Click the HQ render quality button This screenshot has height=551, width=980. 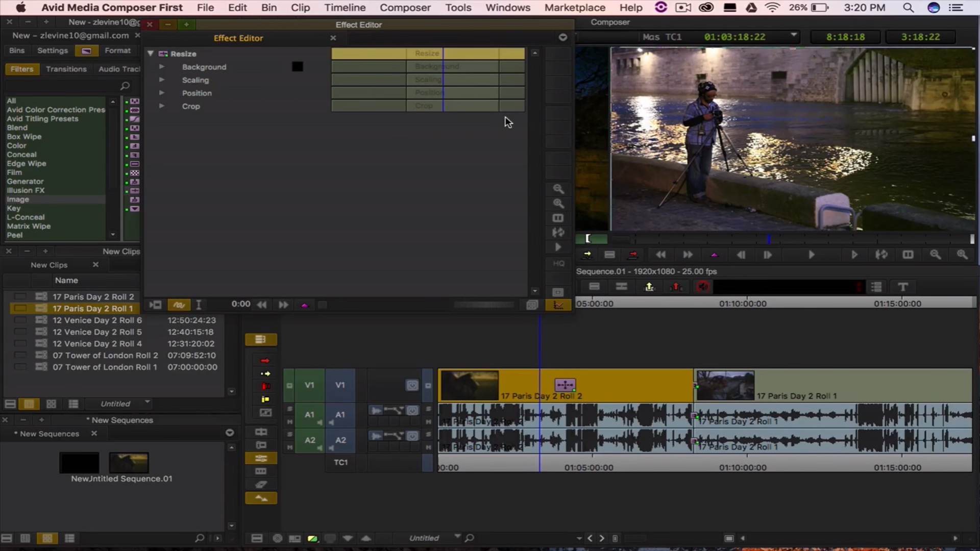click(558, 263)
